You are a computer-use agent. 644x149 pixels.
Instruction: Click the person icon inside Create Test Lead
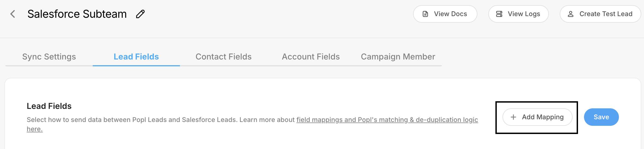click(x=571, y=14)
